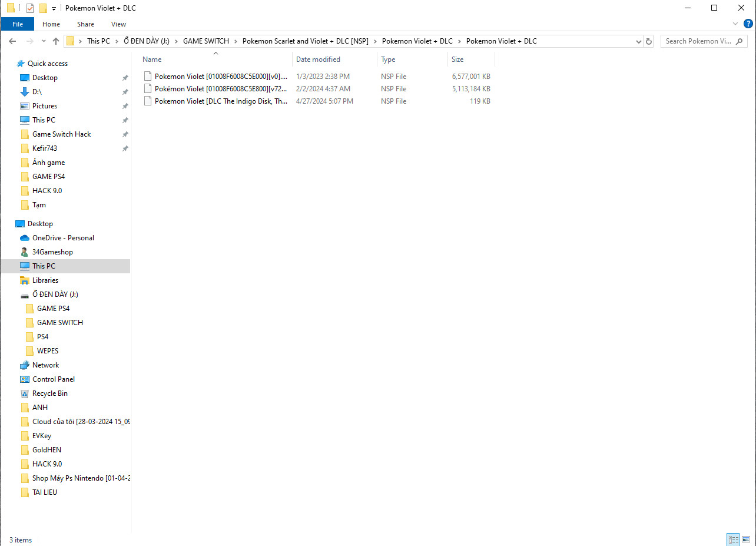This screenshot has width=756, height=546.
Task: Click the 2/2/2024 4:37 AM date cell
Action: tap(323, 89)
